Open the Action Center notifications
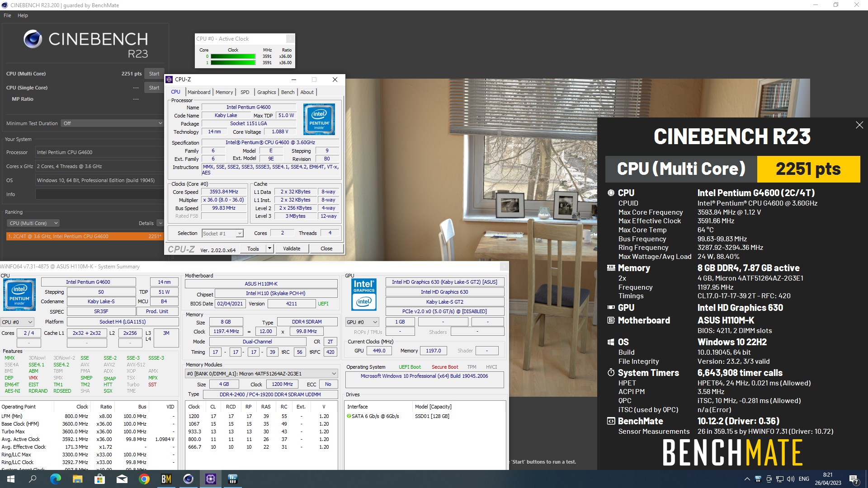This screenshot has width=868, height=488. pos(854,479)
